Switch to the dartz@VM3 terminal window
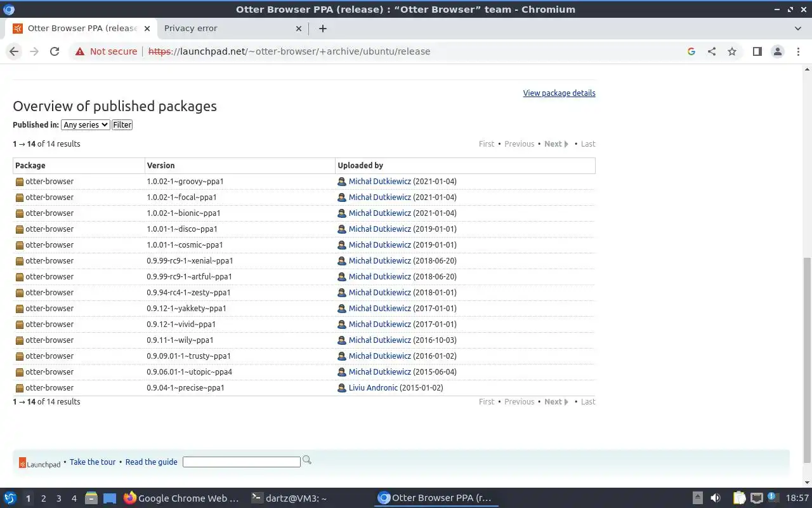 tap(289, 498)
